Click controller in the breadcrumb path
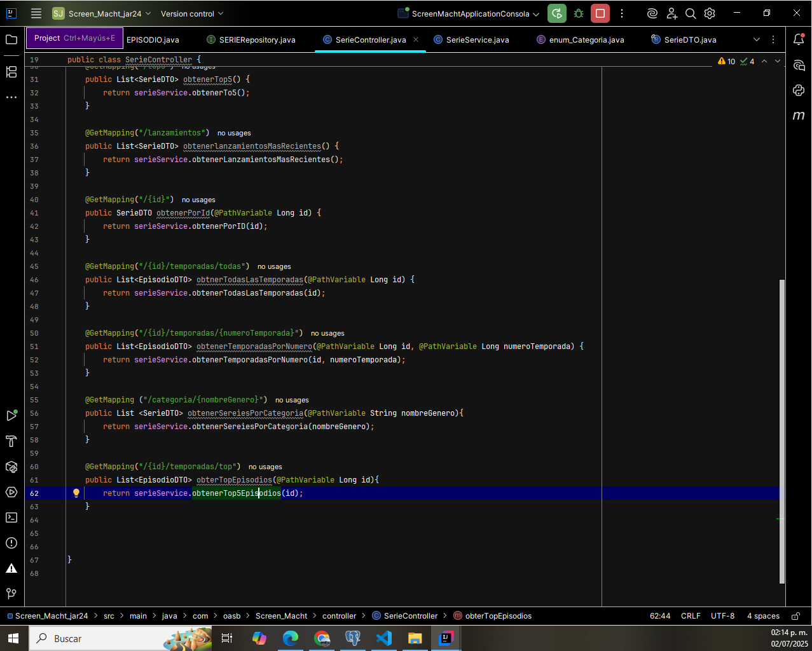Viewport: 812px width, 651px height. pos(340,616)
